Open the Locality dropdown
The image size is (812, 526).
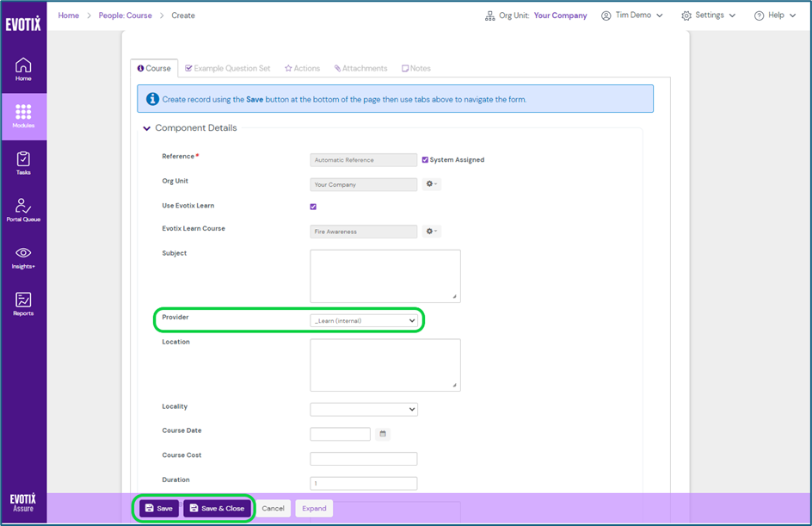click(364, 410)
